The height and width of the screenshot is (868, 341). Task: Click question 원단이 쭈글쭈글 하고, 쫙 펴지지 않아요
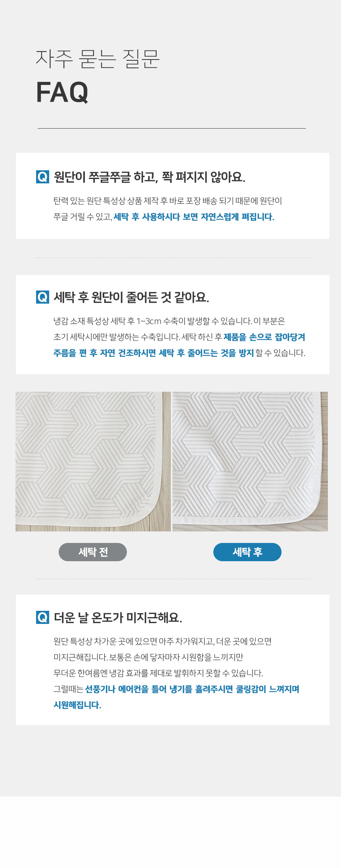(x=149, y=177)
